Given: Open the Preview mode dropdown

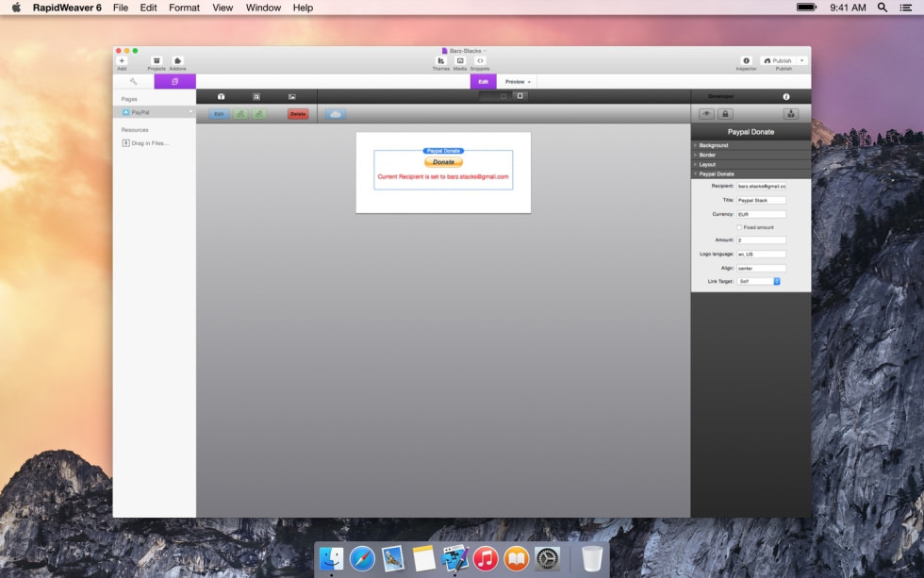Looking at the screenshot, I should 518,81.
